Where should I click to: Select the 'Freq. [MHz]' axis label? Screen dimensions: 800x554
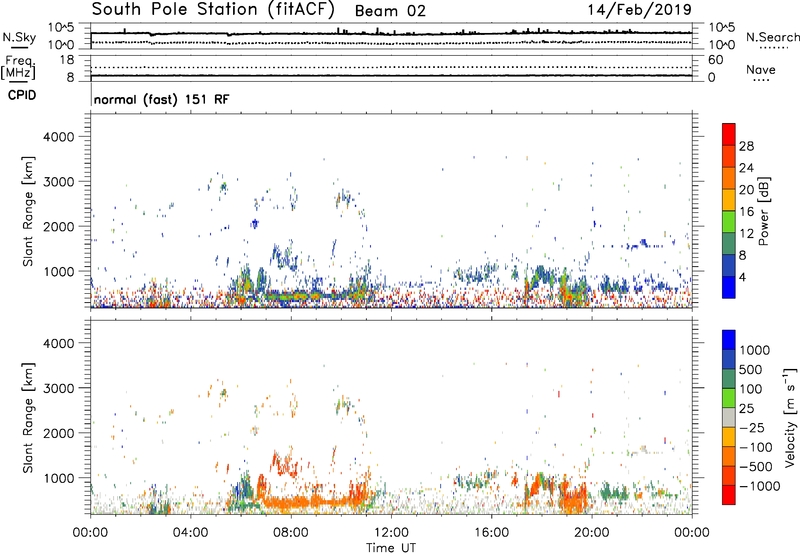(18, 67)
